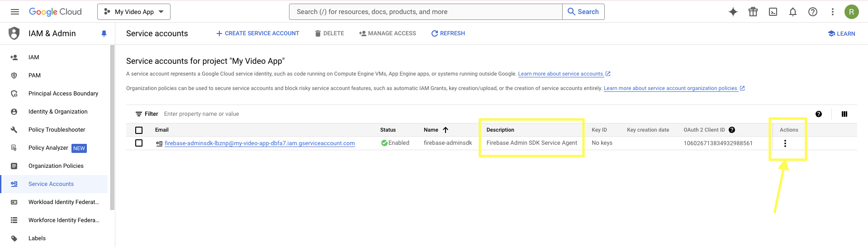Click the Policy Troubleshooter wrench icon
This screenshot has height=247, width=868.
coord(14,130)
